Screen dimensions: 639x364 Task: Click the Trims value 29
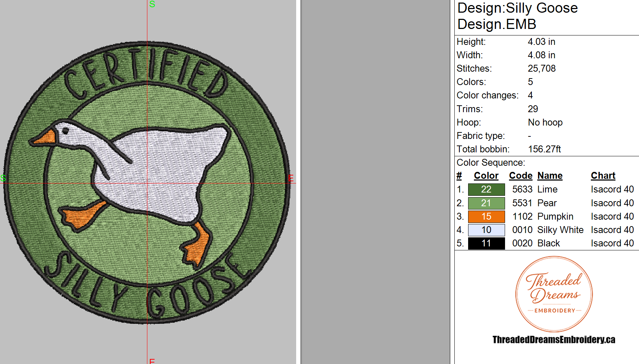(533, 109)
